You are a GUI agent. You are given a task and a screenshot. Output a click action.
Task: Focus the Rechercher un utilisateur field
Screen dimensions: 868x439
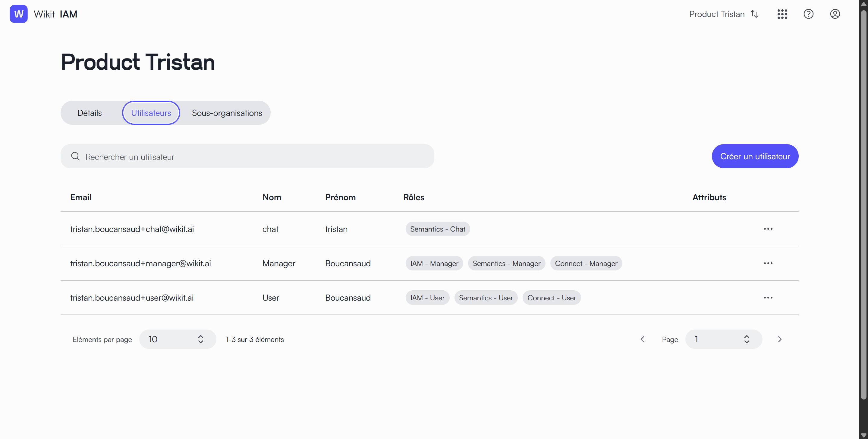(x=247, y=156)
